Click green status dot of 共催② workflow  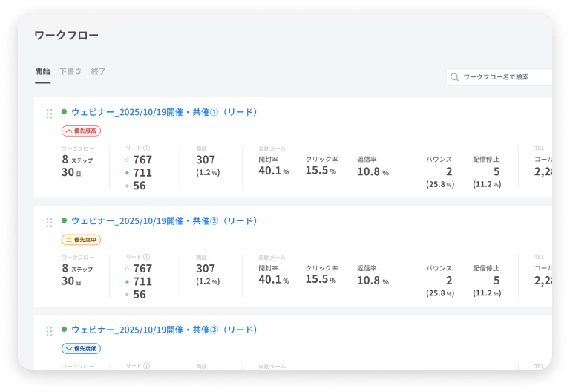65,221
